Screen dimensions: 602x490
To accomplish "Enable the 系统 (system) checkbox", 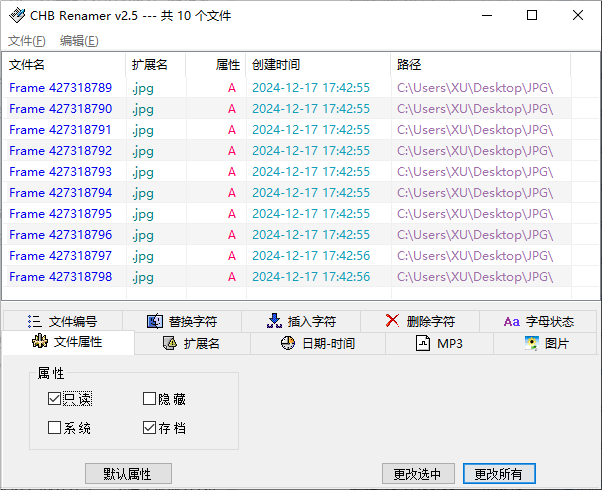I will (54, 427).
